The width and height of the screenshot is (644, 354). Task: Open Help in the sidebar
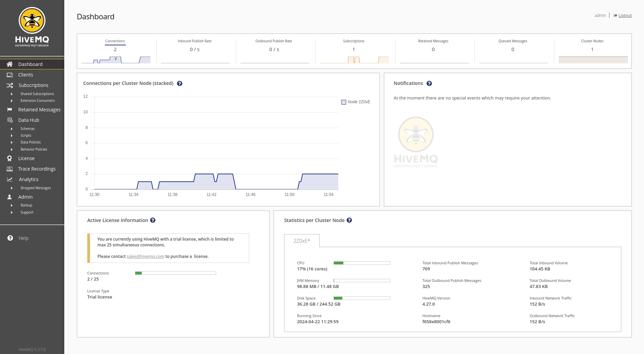(23, 238)
